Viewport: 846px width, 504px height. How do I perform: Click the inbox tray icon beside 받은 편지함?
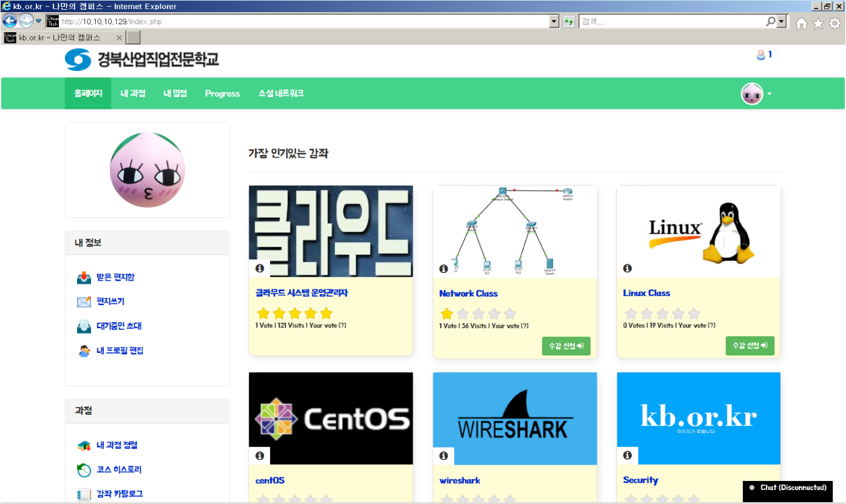point(84,278)
